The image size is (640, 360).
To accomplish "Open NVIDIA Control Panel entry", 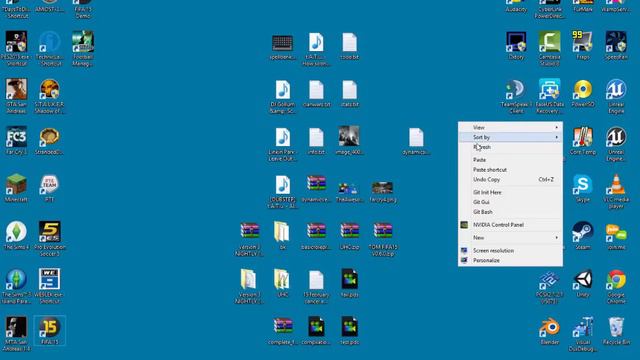I will point(510,224).
